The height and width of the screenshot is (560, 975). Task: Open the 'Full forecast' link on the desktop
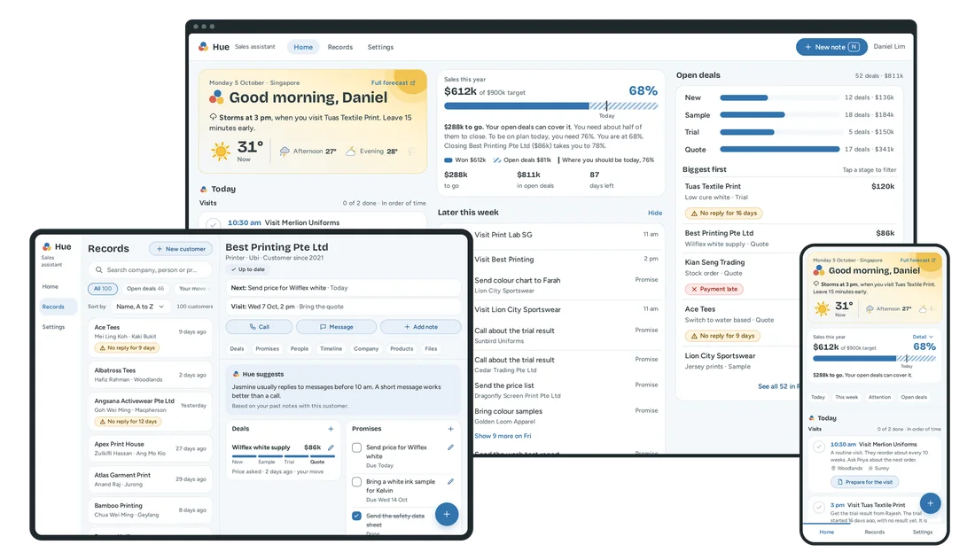(393, 82)
